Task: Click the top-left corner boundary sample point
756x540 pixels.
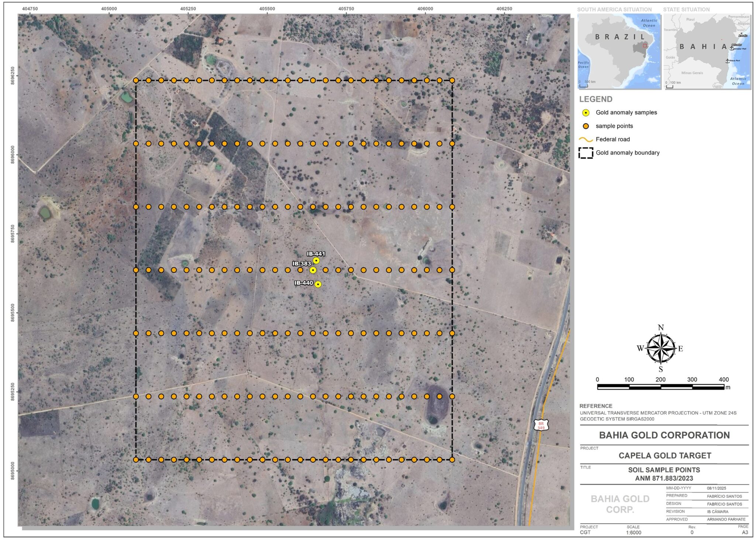Action: pyautogui.click(x=136, y=80)
